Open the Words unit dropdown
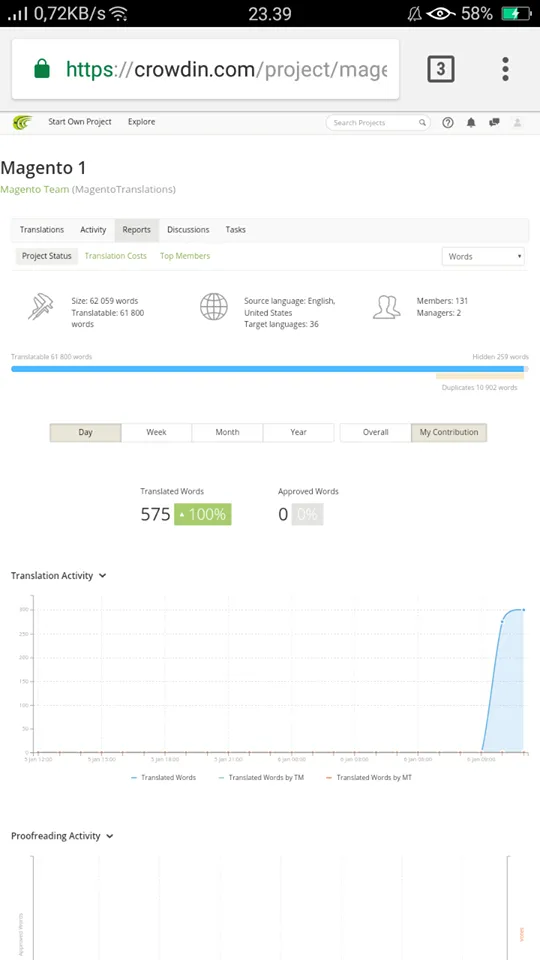Image resolution: width=540 pixels, height=960 pixels. 483,257
